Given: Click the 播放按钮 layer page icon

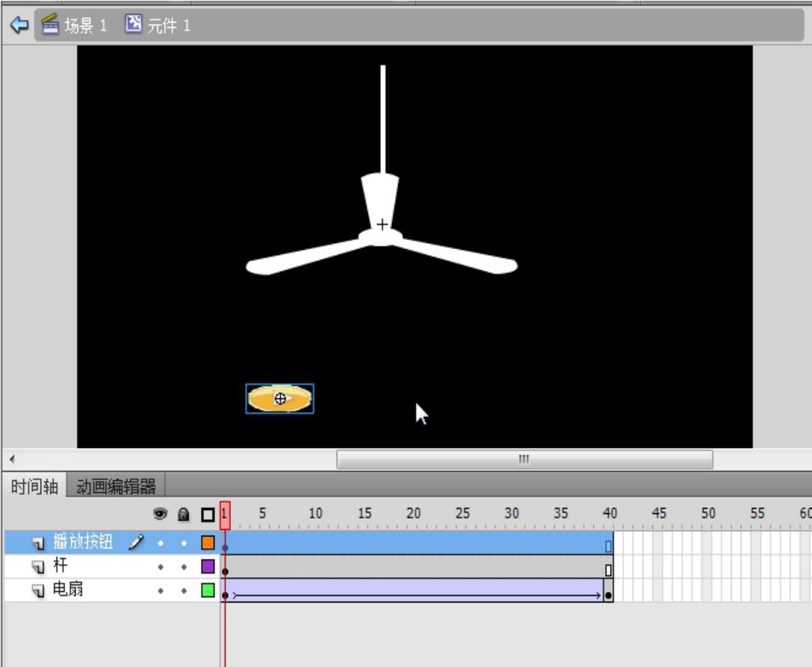Looking at the screenshot, I should 39,542.
